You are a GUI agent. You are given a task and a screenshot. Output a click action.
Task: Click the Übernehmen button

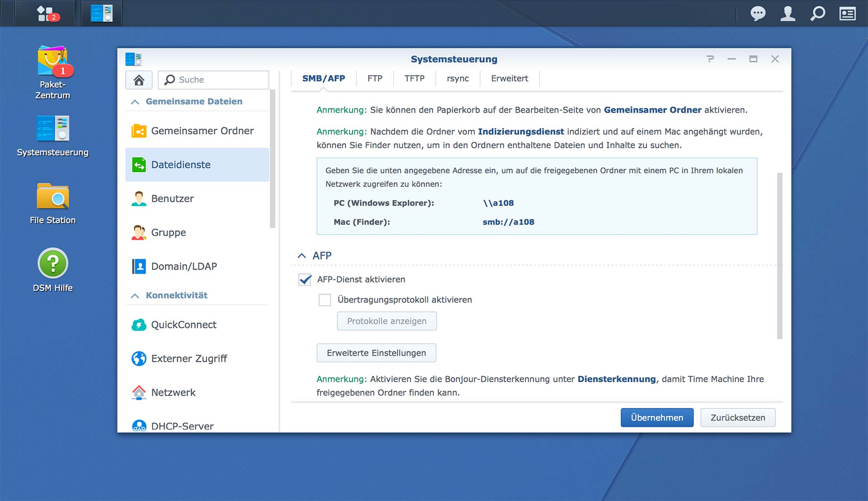coord(657,418)
